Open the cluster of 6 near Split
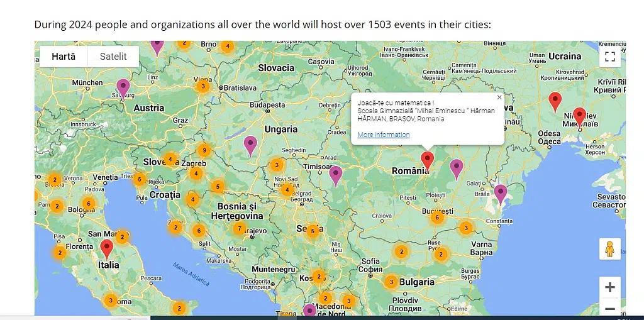Screen dimensions: 644x320 [199, 231]
